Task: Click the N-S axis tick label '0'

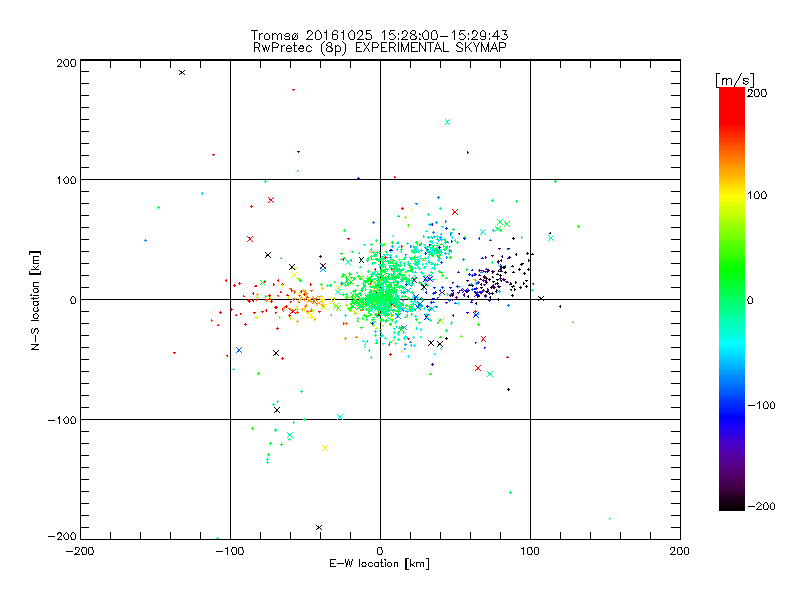Action: (73, 301)
